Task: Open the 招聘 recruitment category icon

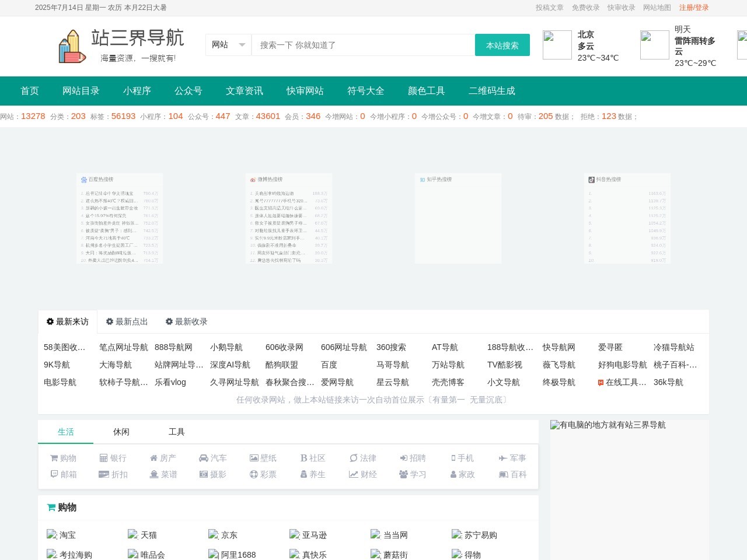Action: click(x=403, y=458)
